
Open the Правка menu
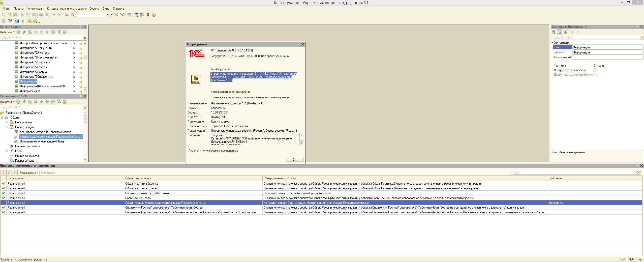pos(19,9)
